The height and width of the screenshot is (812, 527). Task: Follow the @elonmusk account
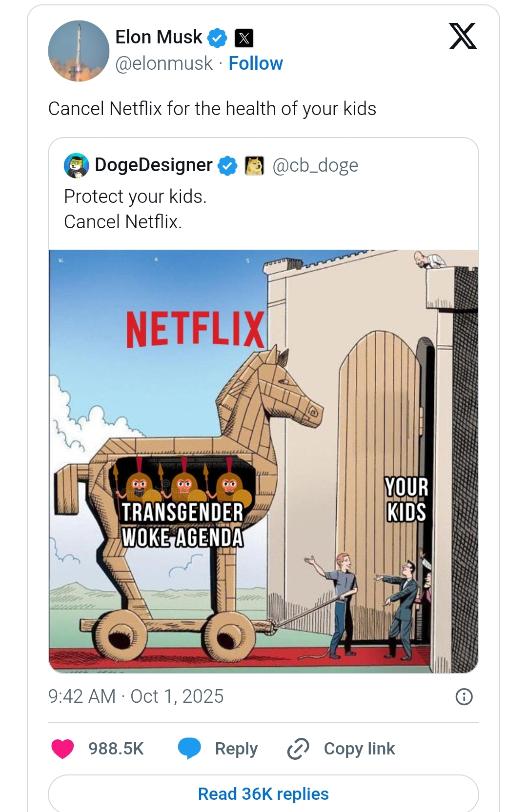[x=256, y=63]
